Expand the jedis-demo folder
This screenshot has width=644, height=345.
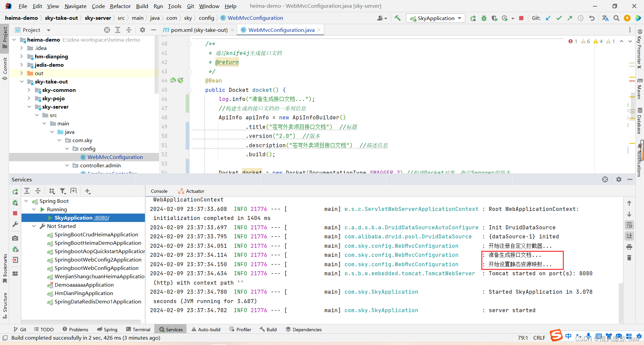[21, 65]
